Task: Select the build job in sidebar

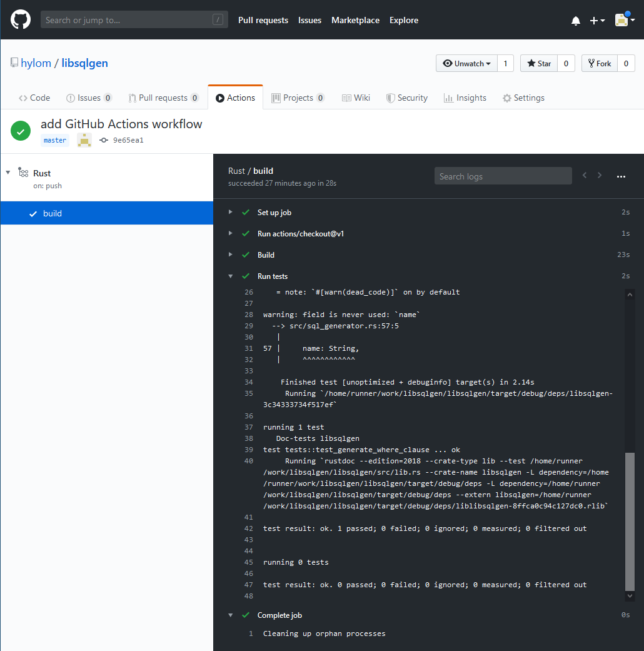Action: 107,213
